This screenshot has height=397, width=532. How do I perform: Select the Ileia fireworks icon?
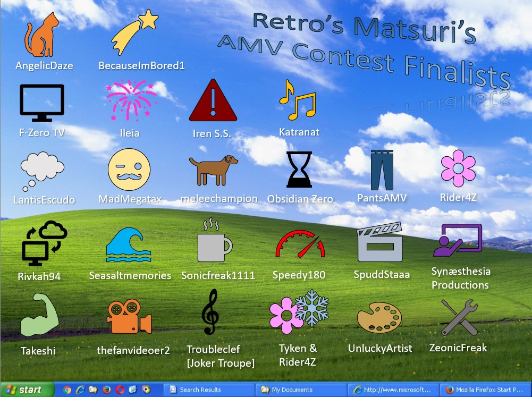coord(131,100)
